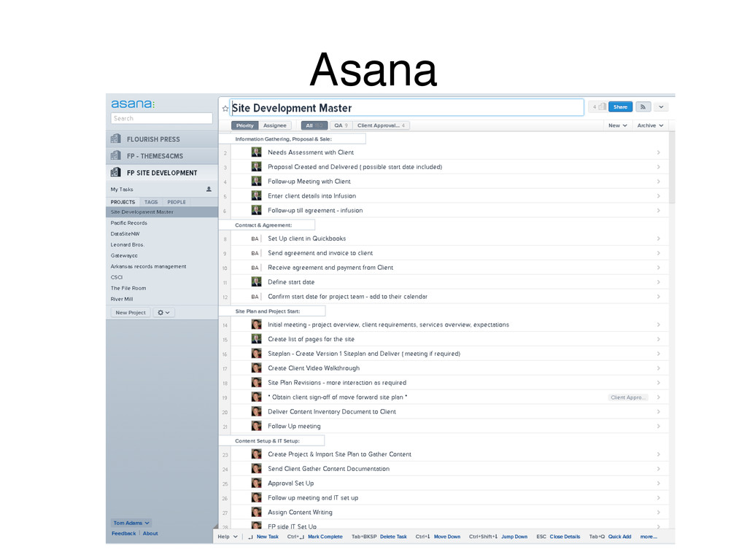Open the Feedback link
The width and height of the screenshot is (747, 560).
[124, 533]
